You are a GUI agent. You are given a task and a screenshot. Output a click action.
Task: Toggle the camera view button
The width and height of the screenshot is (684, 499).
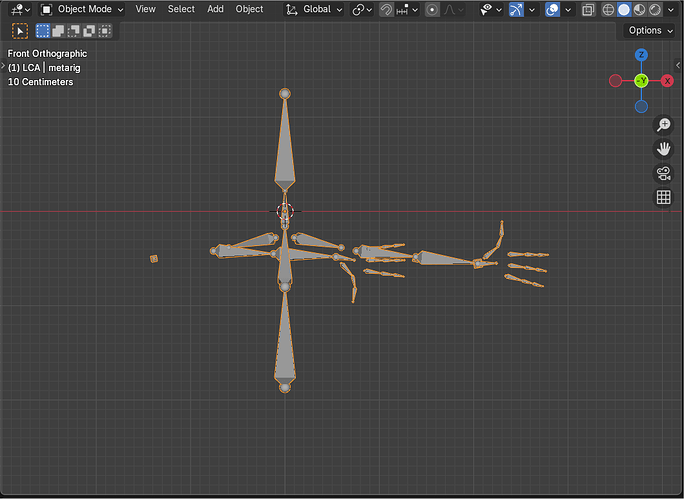[x=663, y=173]
